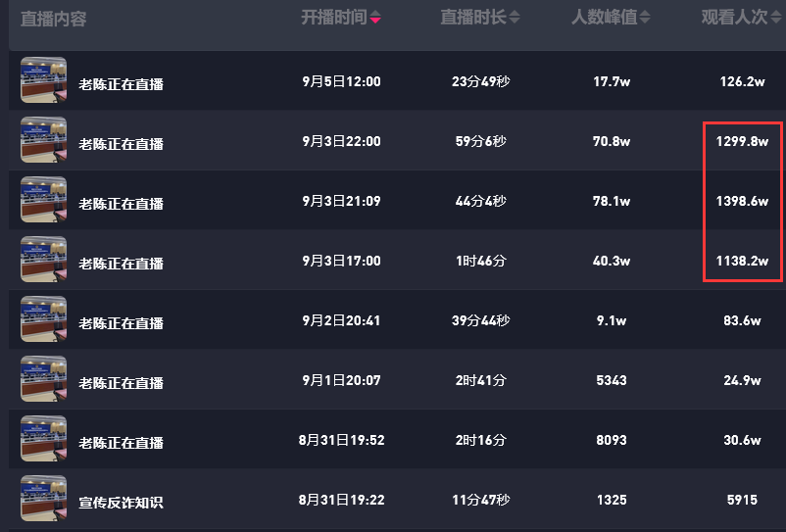Screen dimensions: 786x532
Task: Click the 直播时长 header text
Action: [473, 18]
